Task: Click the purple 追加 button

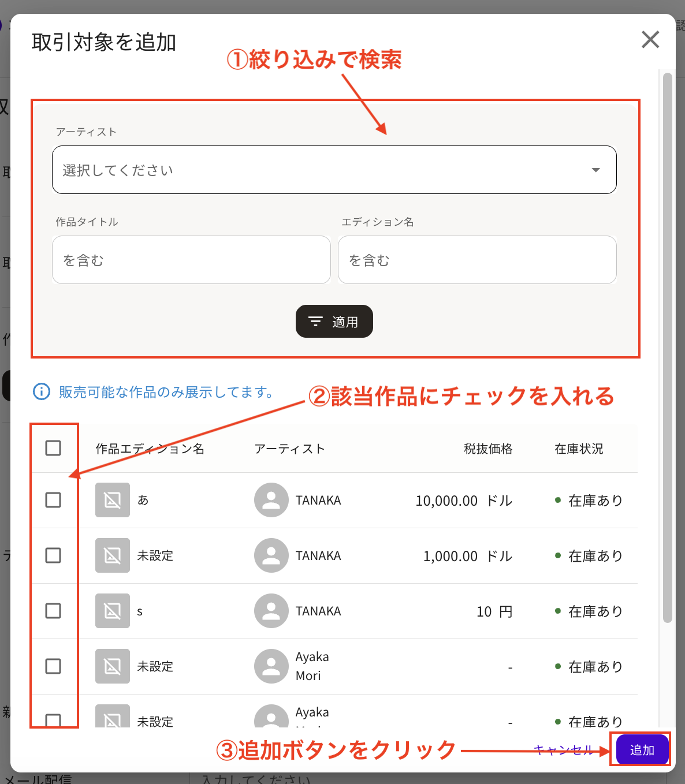Action: (x=641, y=749)
